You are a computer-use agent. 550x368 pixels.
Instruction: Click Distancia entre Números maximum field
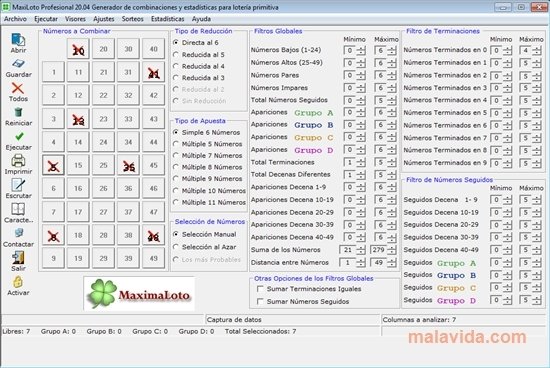click(378, 263)
